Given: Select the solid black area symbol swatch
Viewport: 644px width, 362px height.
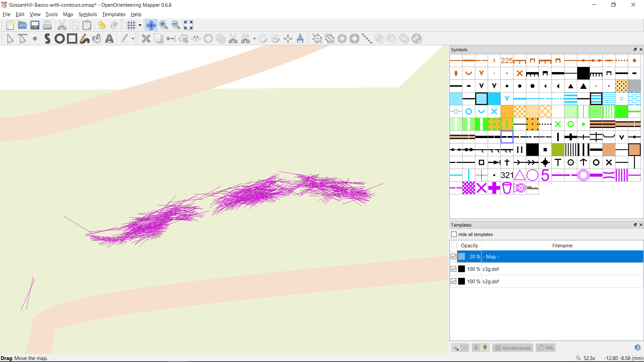Looking at the screenshot, I should [x=583, y=73].
